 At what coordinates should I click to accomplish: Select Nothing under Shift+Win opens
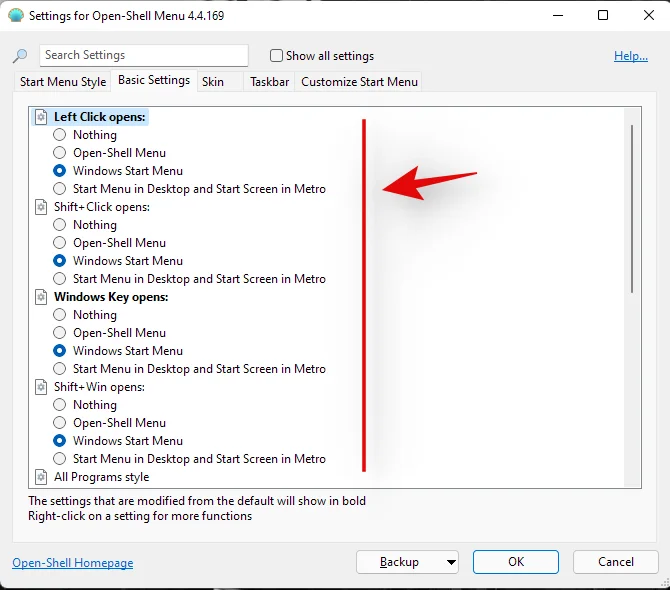(59, 405)
